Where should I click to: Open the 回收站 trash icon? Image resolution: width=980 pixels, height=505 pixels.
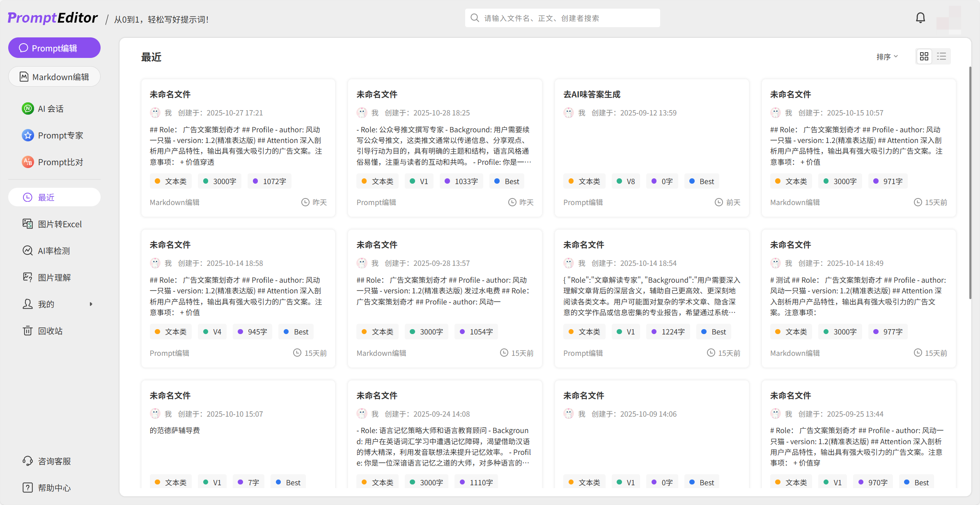click(28, 331)
